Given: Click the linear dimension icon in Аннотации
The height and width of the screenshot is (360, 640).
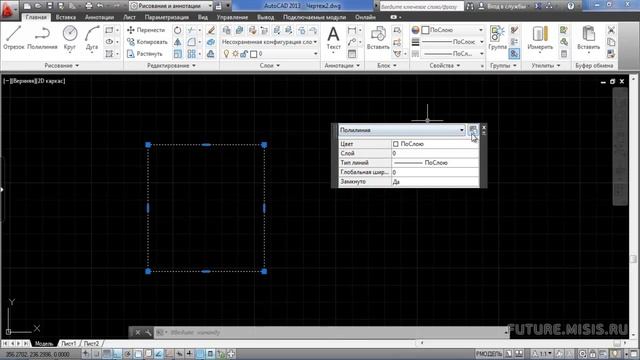Looking at the screenshot, I should coord(352,30).
